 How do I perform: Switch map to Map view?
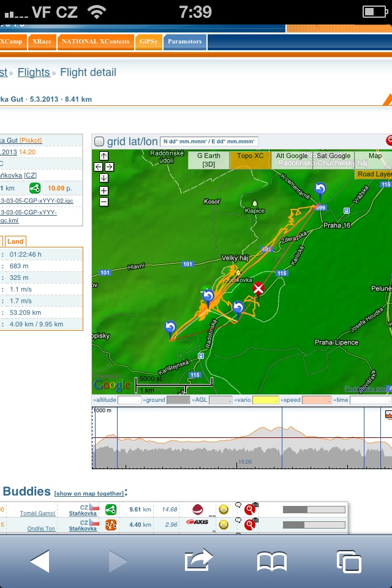coord(374,160)
